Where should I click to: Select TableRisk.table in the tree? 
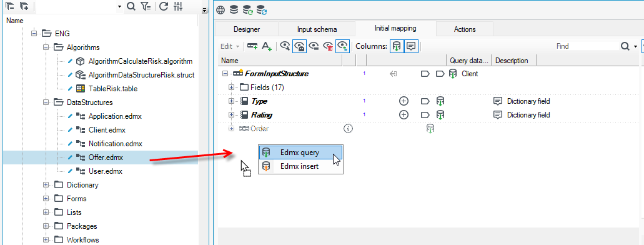coord(112,88)
